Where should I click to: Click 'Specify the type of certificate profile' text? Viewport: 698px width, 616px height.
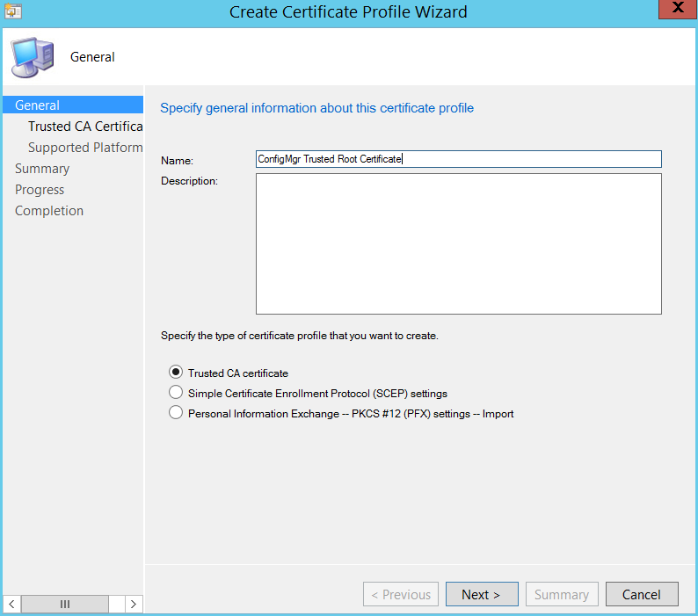pos(299,336)
